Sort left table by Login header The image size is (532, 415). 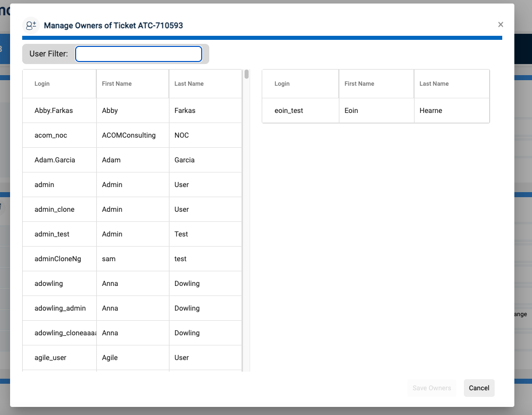click(x=42, y=84)
